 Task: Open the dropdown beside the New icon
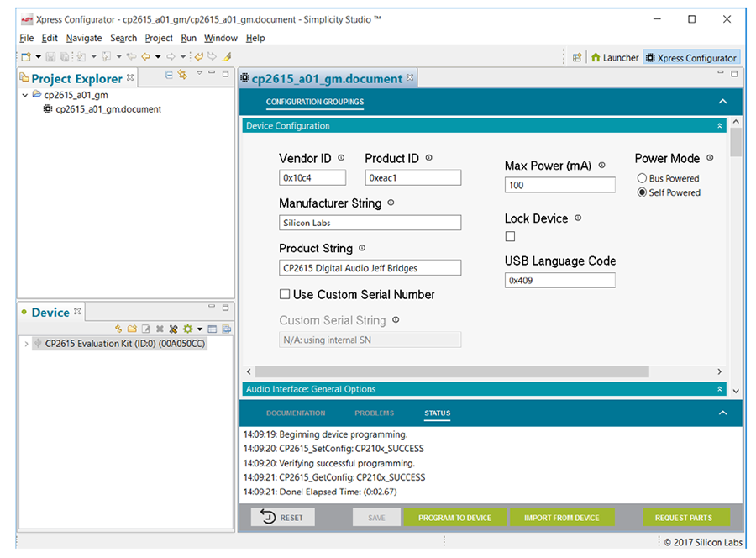38,57
